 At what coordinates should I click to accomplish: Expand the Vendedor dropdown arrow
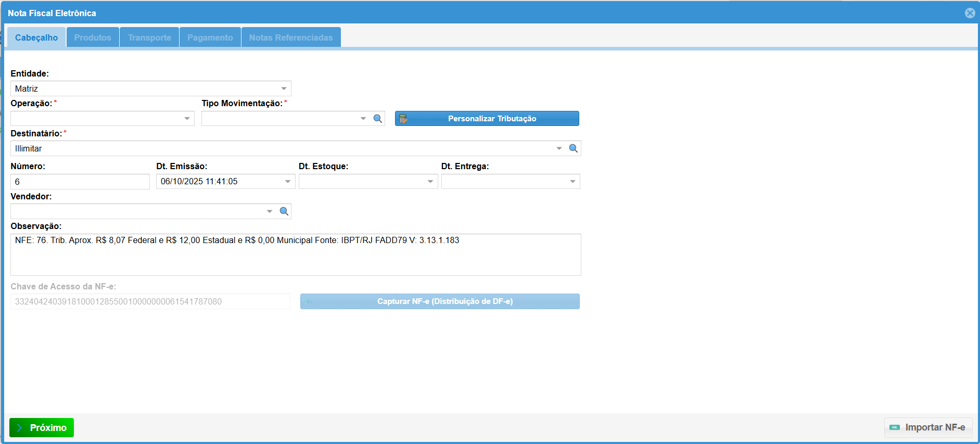click(x=269, y=211)
